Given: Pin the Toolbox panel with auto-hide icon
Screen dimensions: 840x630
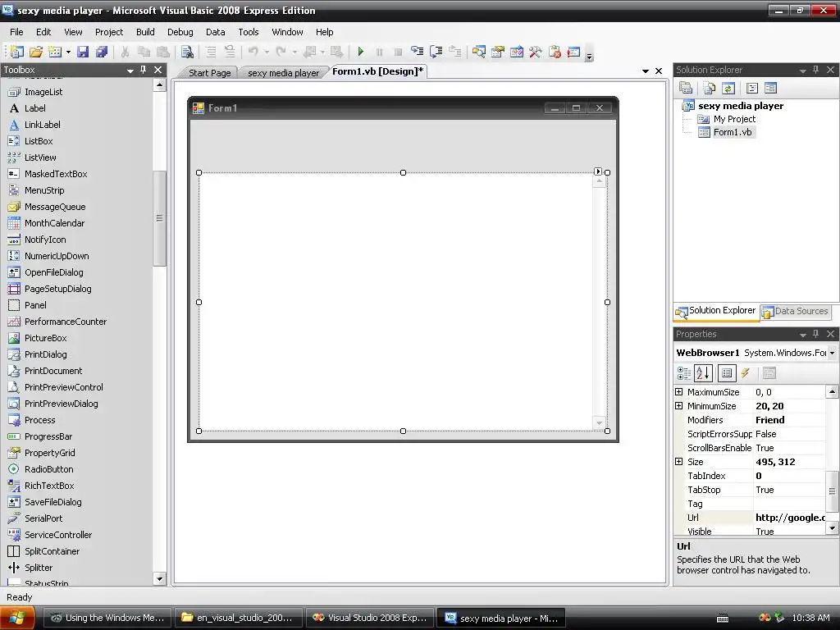Looking at the screenshot, I should coord(143,70).
